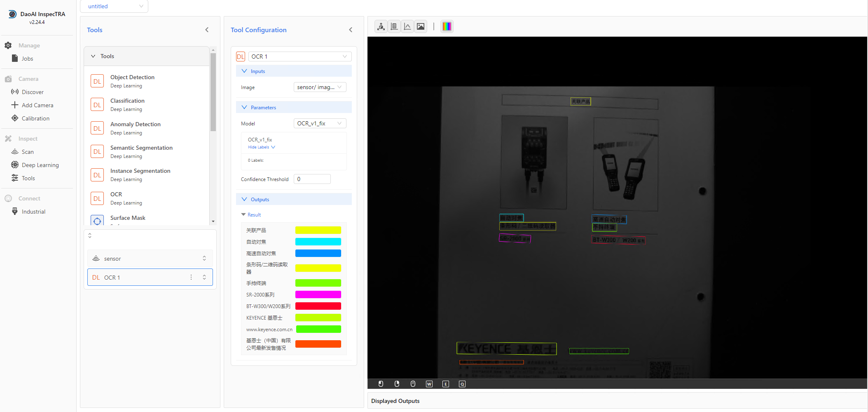Click the Hide Labels link
Viewport: 868px width, 412px height.
pyautogui.click(x=262, y=147)
